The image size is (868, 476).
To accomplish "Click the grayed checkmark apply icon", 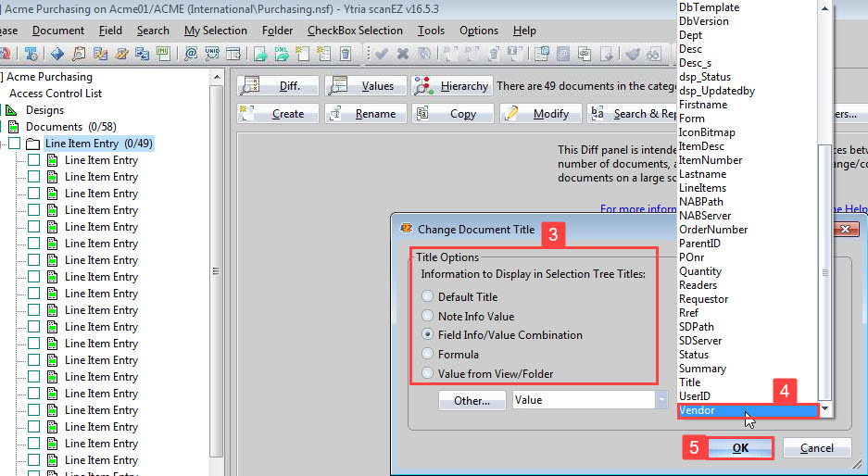I will (x=381, y=53).
